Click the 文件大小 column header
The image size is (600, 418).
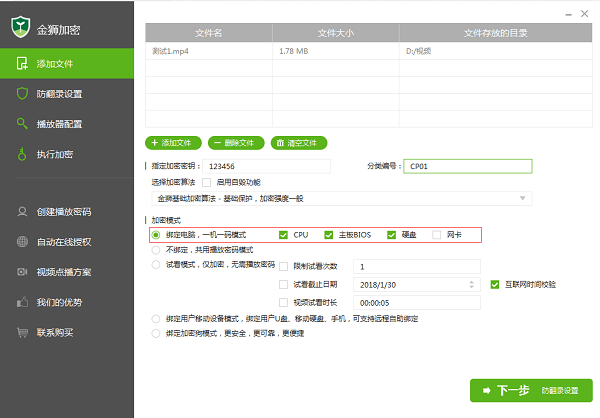pyautogui.click(x=336, y=33)
